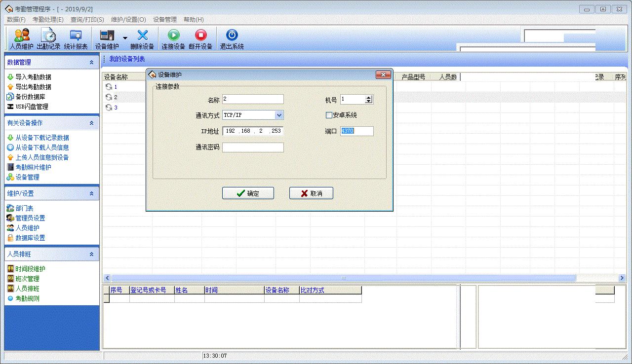This screenshot has width=632, height=364.
Task: Collapse the 数据管理 sidebar section
Action: [x=91, y=62]
